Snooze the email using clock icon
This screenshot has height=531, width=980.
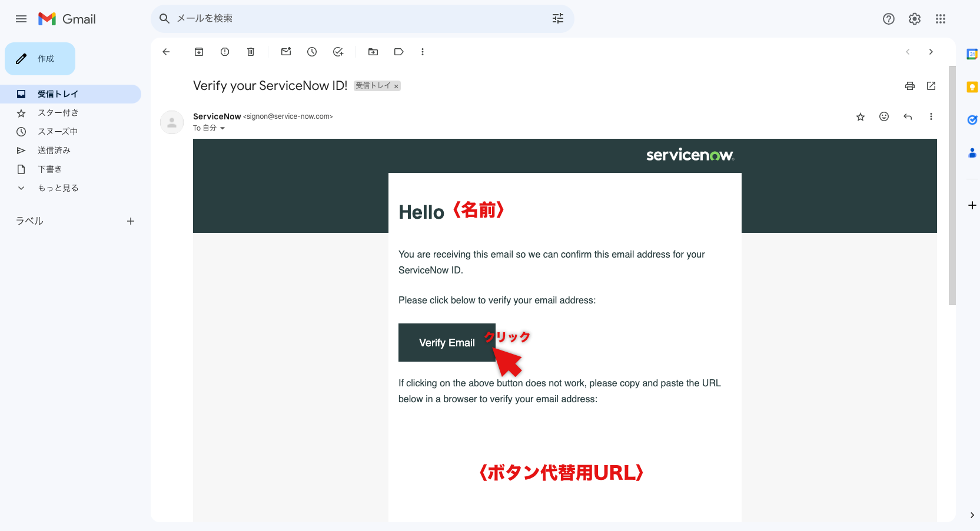312,52
